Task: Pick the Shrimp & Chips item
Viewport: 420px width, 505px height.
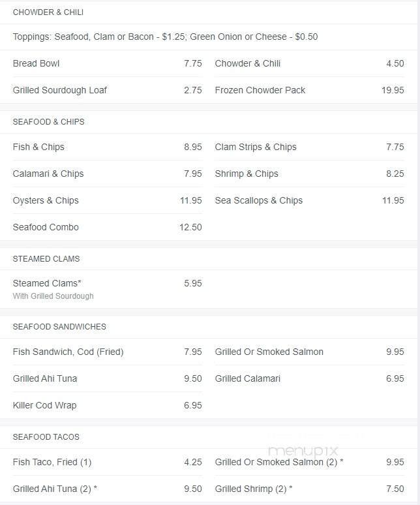Action: (309, 174)
